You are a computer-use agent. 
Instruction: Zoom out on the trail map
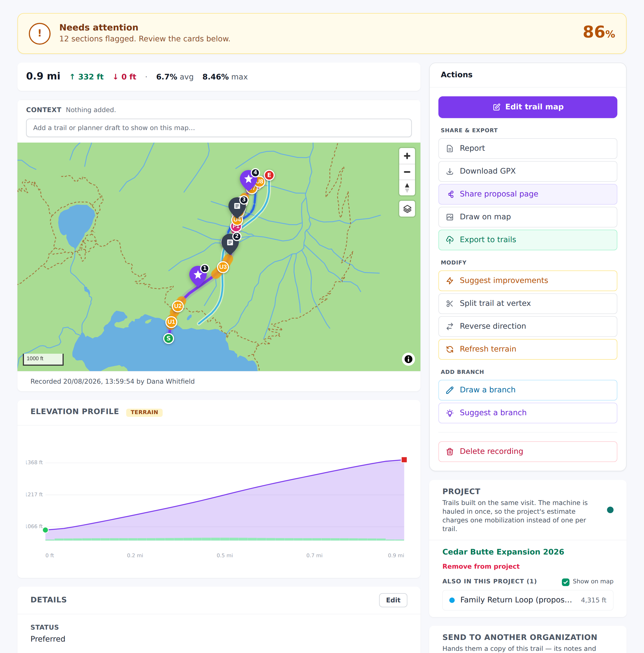coord(407,172)
